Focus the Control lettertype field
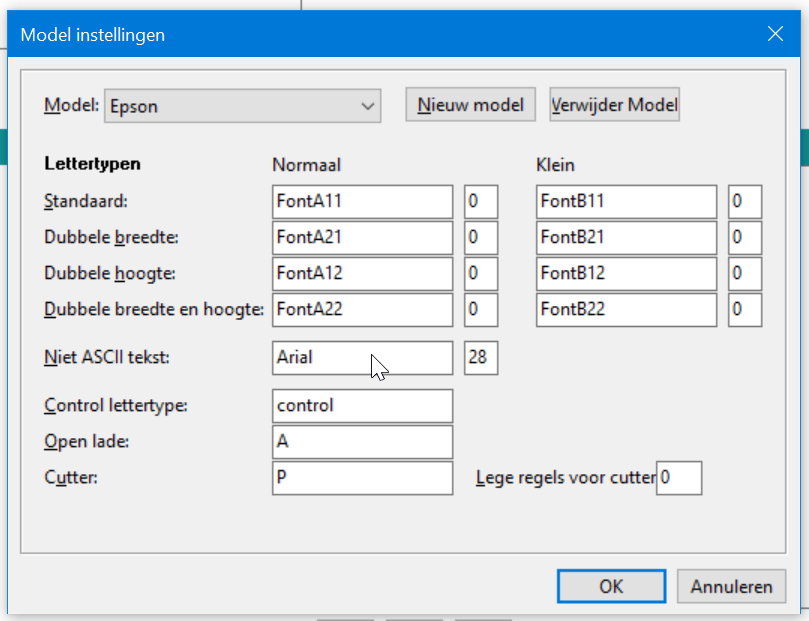Image resolution: width=809 pixels, height=621 pixels. pos(363,406)
